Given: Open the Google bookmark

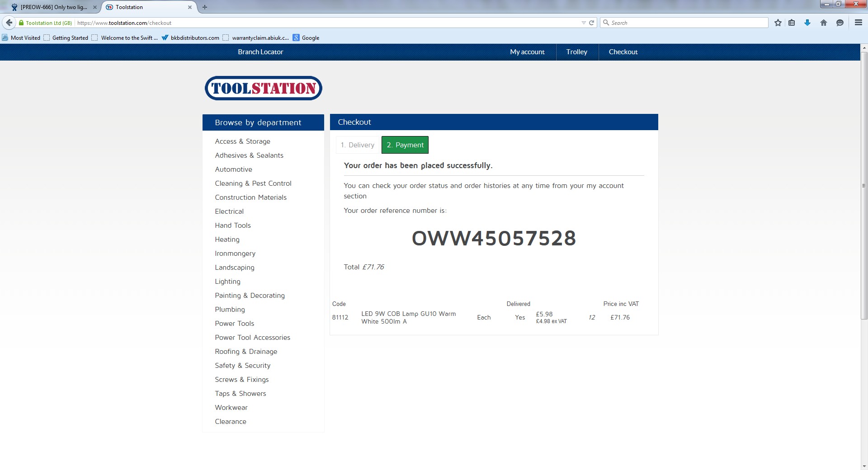Looking at the screenshot, I should coord(306,38).
